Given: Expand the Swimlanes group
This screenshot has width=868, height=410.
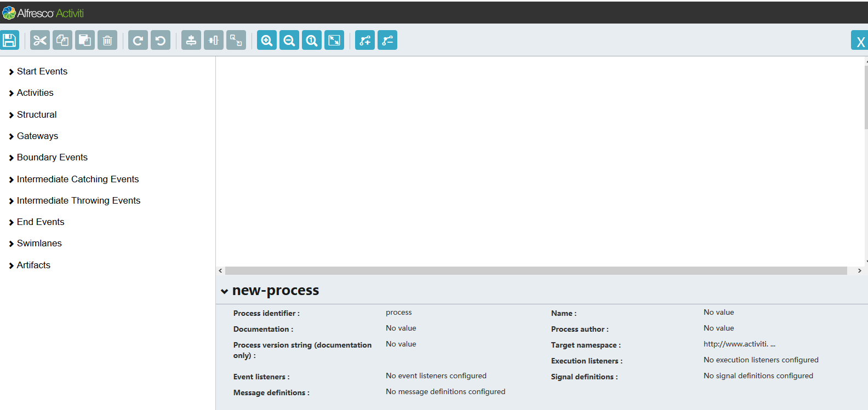Looking at the screenshot, I should pos(35,244).
